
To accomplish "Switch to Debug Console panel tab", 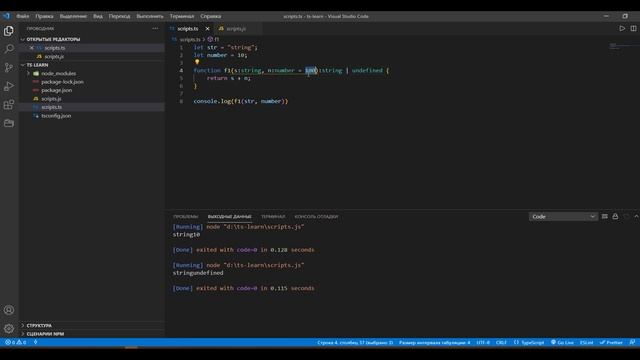I will [316, 216].
